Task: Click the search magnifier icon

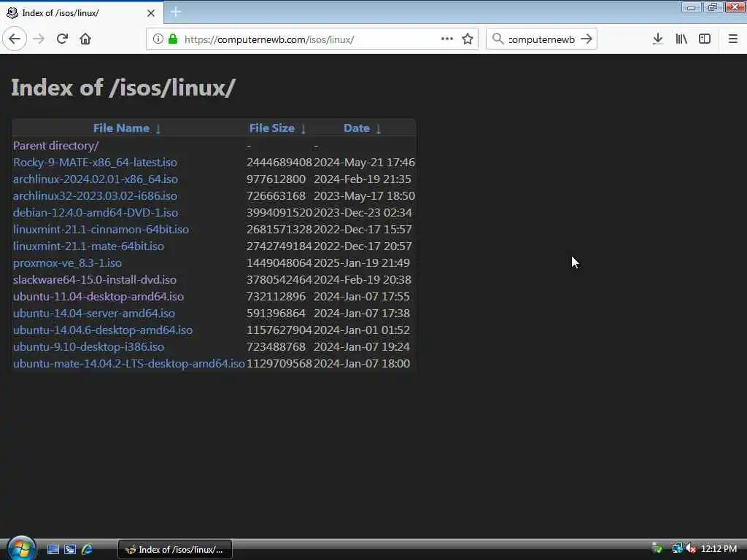Action: point(498,39)
